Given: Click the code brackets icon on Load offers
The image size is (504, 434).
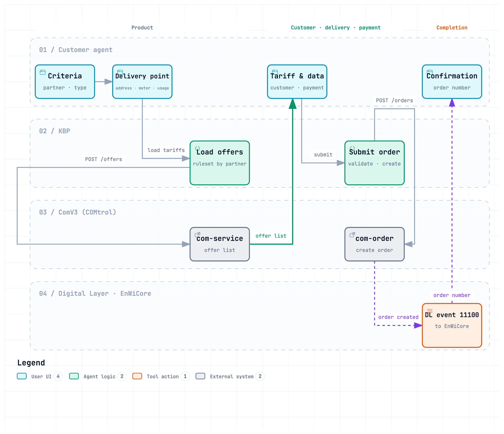Looking at the screenshot, I should click(197, 148).
